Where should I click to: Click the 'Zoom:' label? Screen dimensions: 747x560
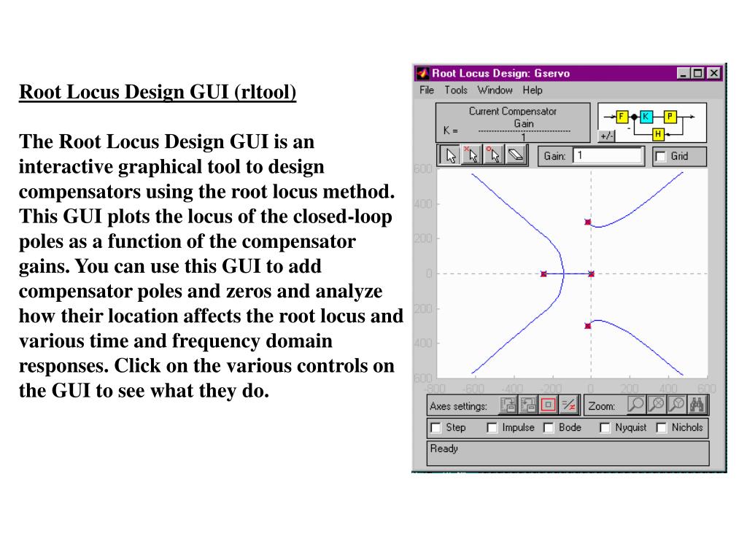click(x=601, y=406)
